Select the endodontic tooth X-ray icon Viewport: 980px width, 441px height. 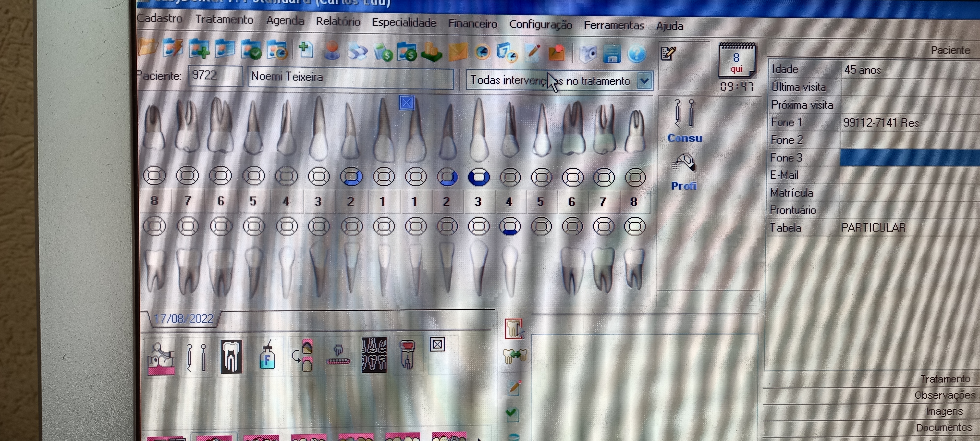click(231, 356)
